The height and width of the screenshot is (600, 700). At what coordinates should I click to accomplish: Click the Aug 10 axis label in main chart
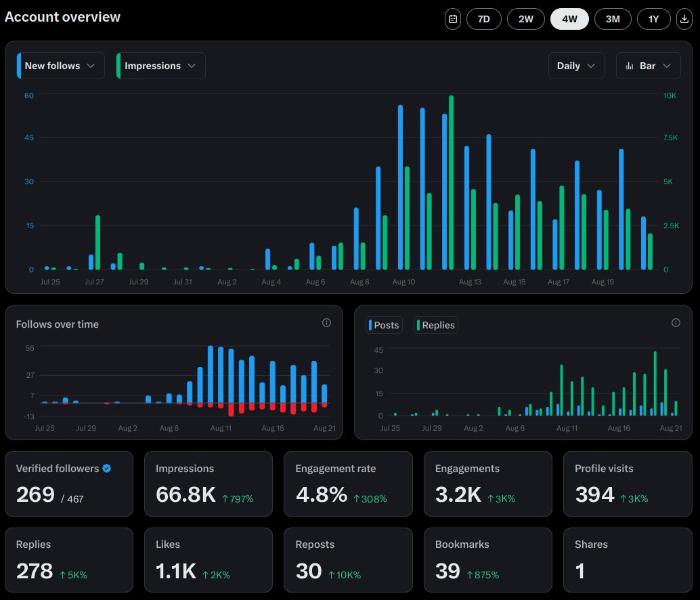pos(403,282)
